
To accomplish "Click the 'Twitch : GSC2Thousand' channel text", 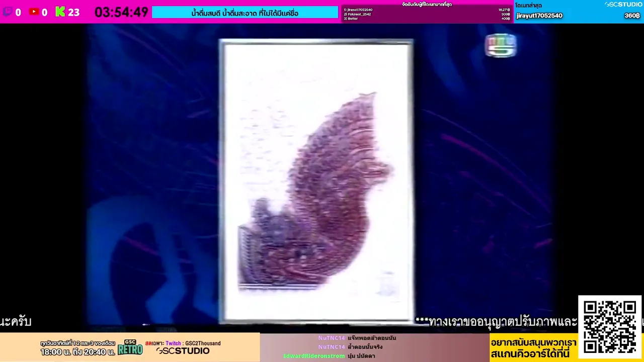I will [193, 343].
